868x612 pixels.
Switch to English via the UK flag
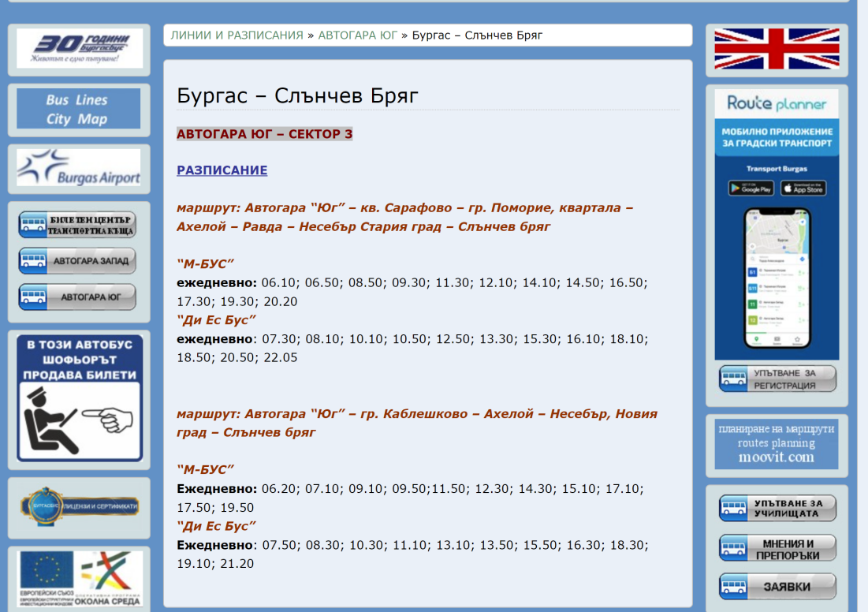point(777,49)
